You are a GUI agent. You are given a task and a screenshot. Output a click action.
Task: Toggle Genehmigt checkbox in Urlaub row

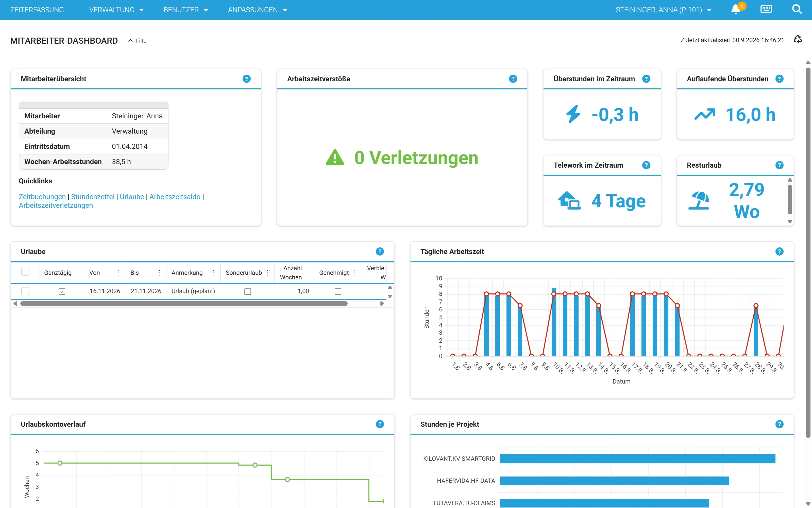[x=338, y=291]
